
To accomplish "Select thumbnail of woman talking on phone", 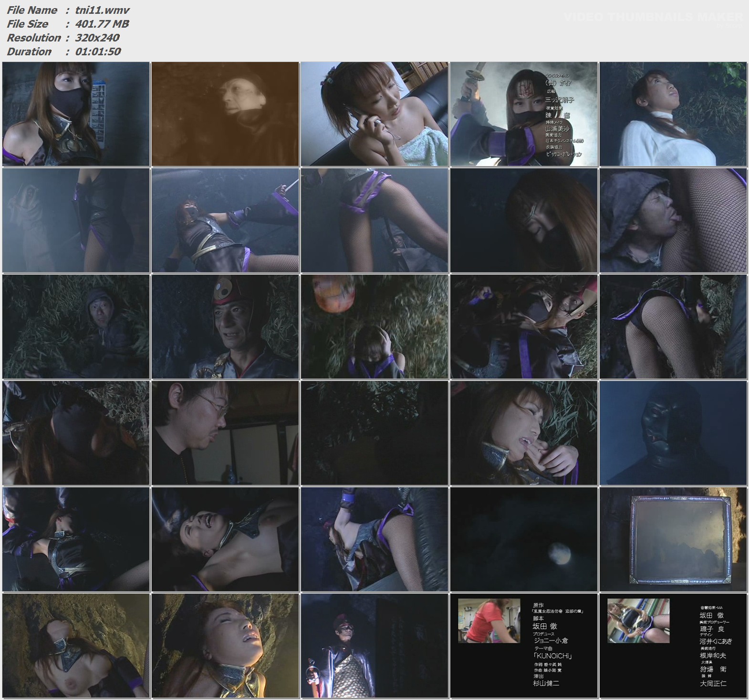I will [374, 114].
